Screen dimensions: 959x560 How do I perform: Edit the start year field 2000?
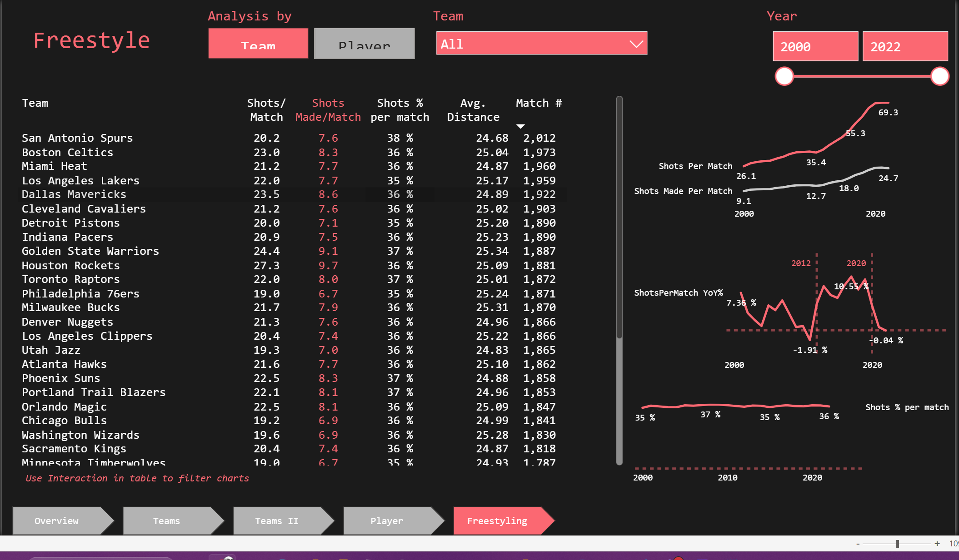tap(815, 46)
